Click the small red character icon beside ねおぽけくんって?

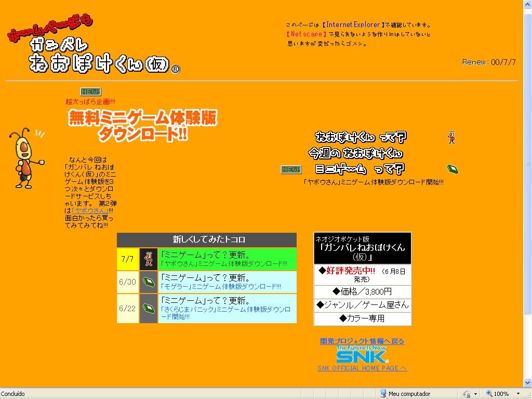[451, 137]
